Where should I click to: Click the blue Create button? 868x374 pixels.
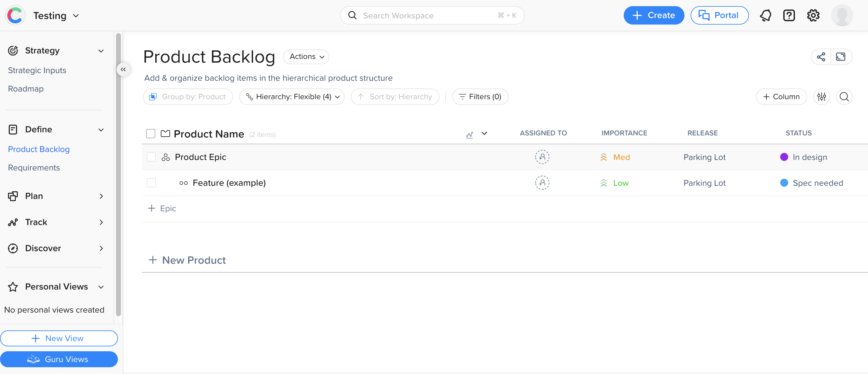pyautogui.click(x=653, y=16)
